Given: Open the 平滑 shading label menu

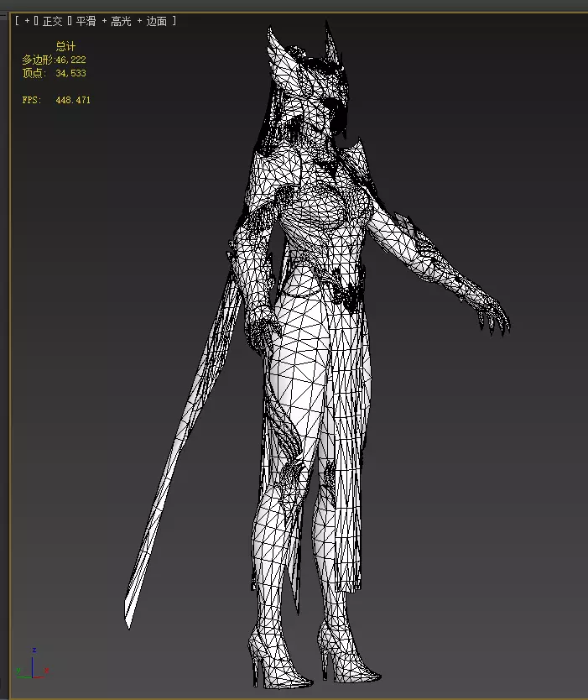Looking at the screenshot, I should pos(86,21).
